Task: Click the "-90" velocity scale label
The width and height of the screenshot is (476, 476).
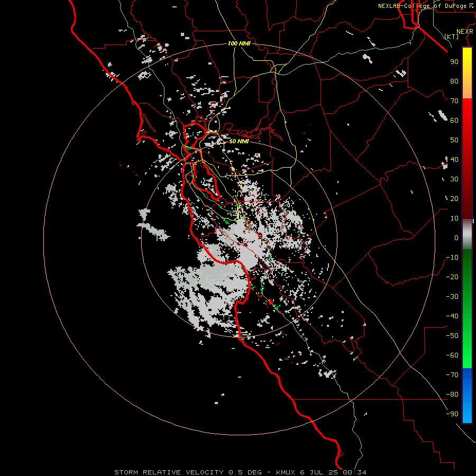Action: pos(452,414)
